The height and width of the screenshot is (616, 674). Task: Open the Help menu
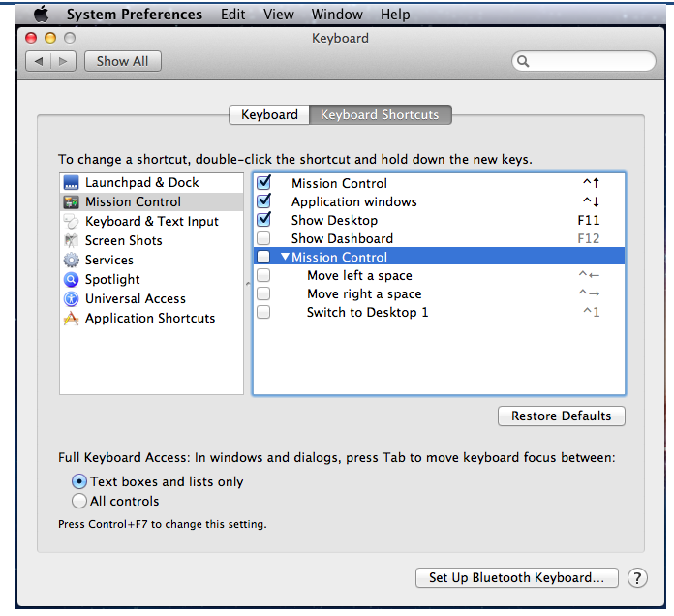coord(395,15)
